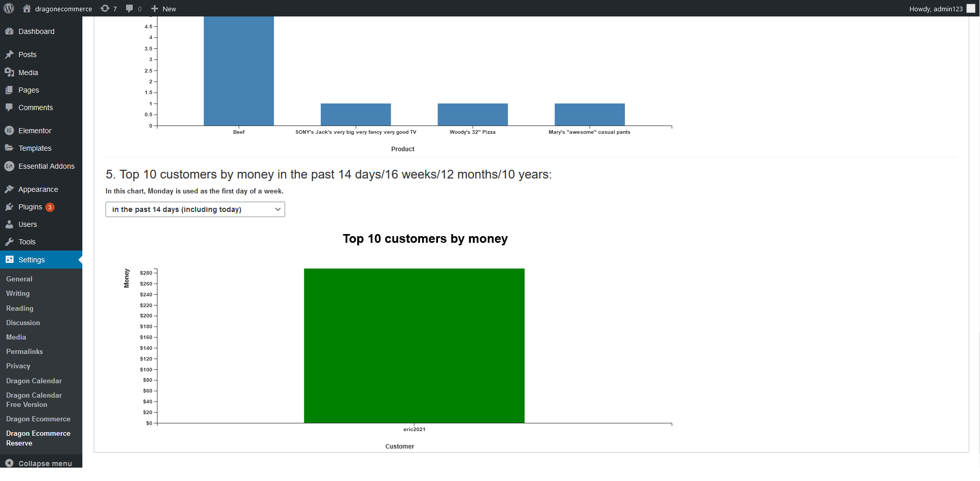
Task: Click the dragonecommerce site name
Action: pos(64,9)
